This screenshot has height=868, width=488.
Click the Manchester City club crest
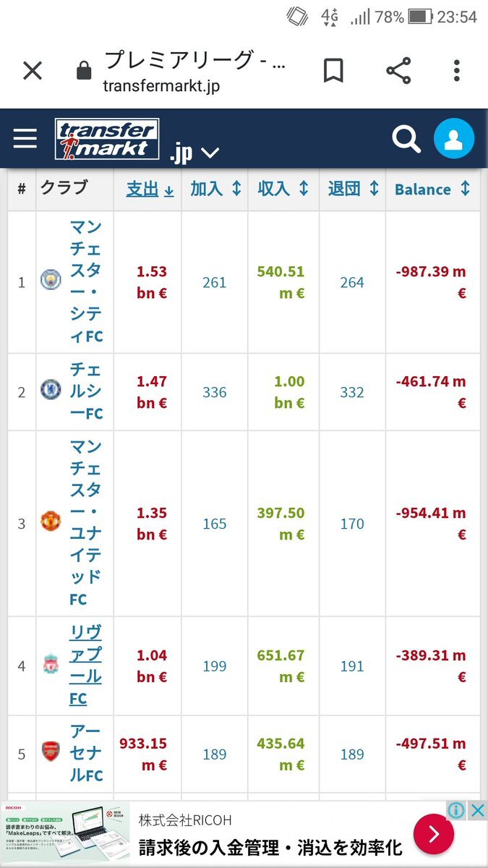coord(51,280)
